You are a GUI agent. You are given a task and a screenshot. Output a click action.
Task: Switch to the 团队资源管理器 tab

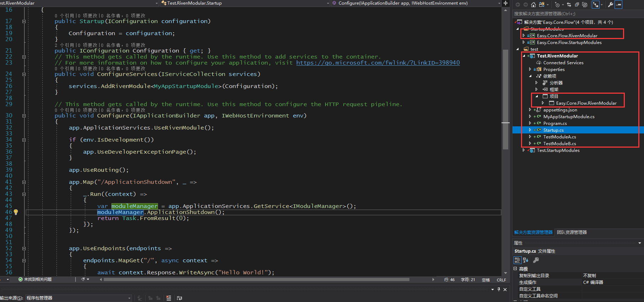571,232
